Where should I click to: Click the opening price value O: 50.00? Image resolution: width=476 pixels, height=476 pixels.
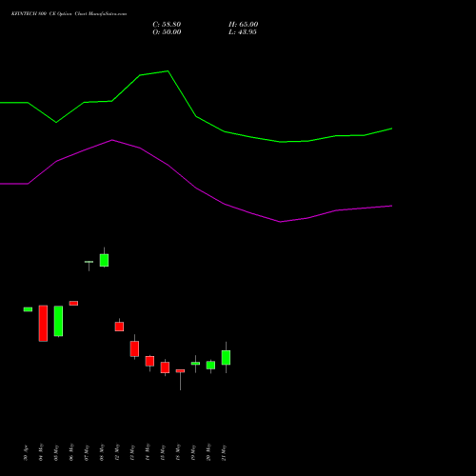pyautogui.click(x=167, y=32)
